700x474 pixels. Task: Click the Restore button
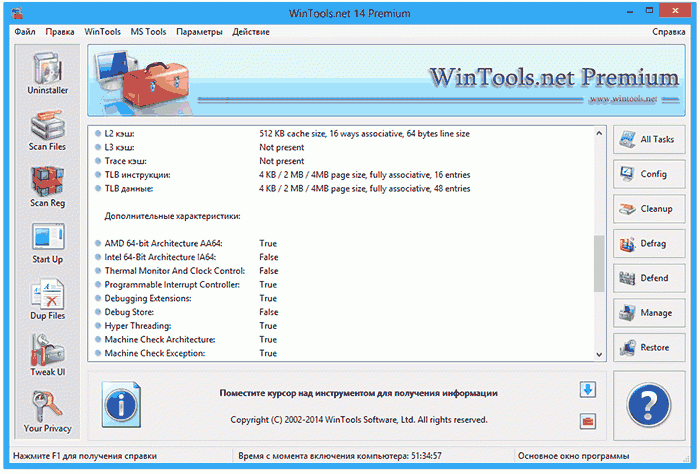click(642, 348)
